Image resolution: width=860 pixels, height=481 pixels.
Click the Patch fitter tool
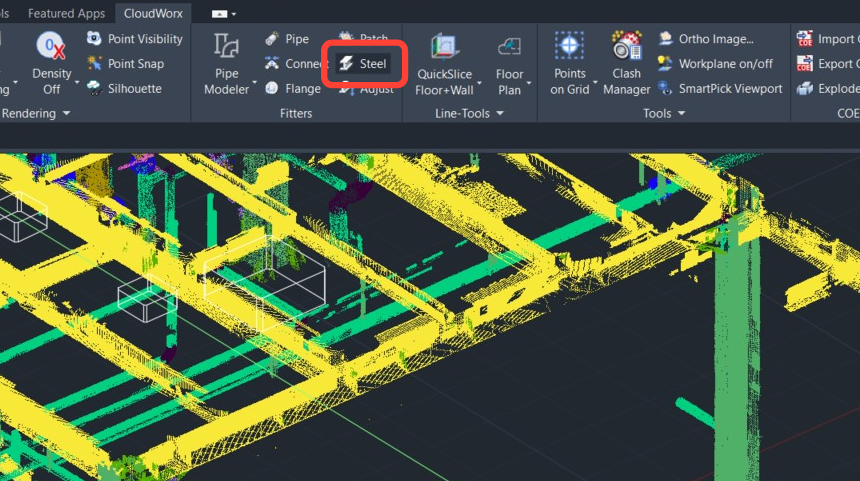point(363,38)
